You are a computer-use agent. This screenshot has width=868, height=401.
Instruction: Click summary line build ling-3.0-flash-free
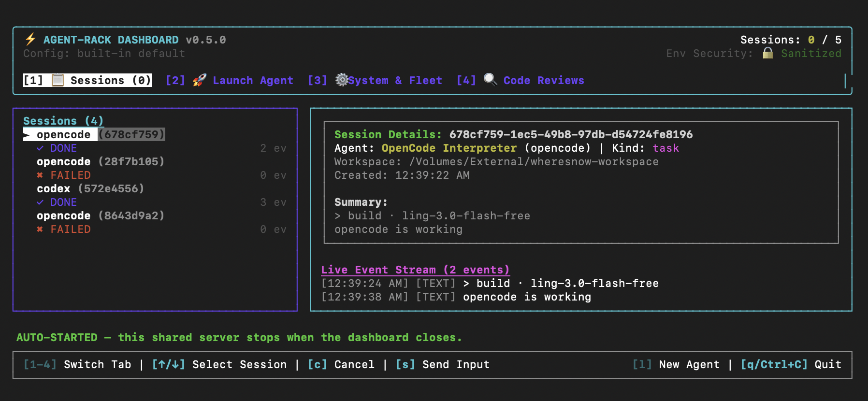[433, 215]
